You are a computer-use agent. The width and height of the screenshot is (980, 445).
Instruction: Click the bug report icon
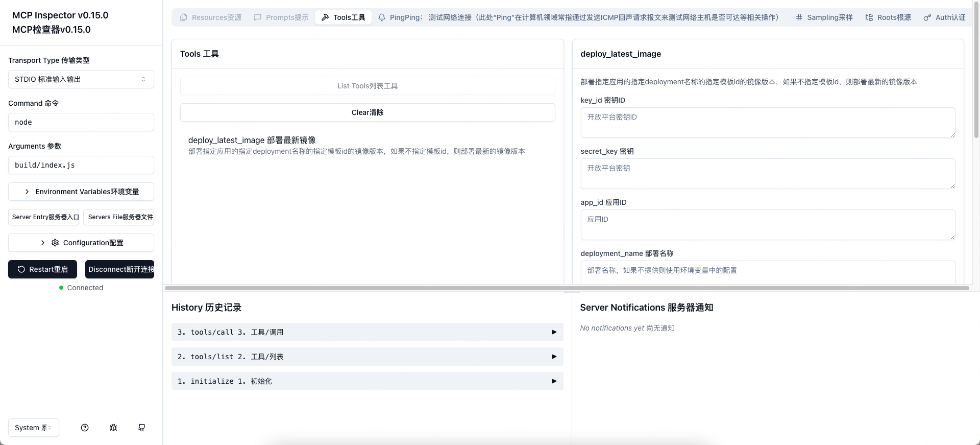point(113,428)
